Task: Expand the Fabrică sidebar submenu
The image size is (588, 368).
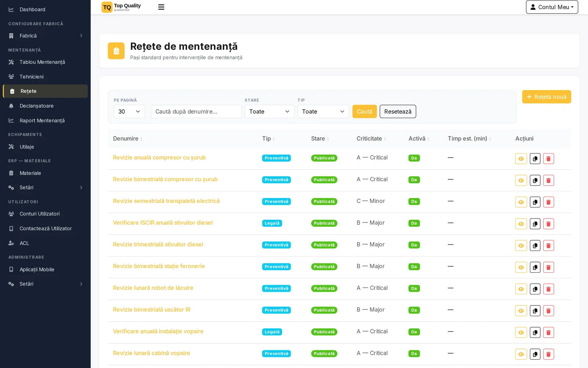Action: pyautogui.click(x=45, y=36)
